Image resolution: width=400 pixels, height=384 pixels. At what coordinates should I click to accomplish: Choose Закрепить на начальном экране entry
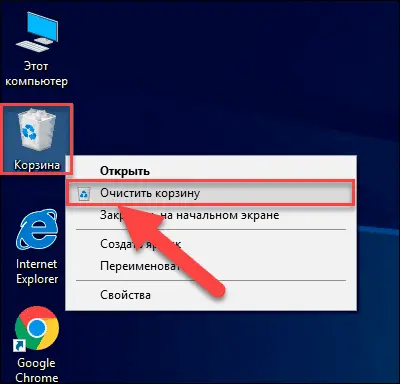(x=211, y=215)
